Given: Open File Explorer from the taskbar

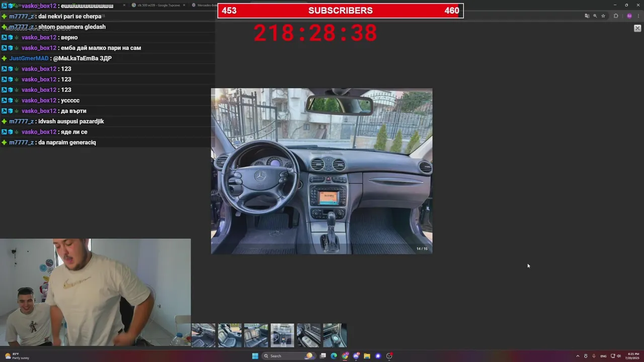Looking at the screenshot, I should coord(367,356).
